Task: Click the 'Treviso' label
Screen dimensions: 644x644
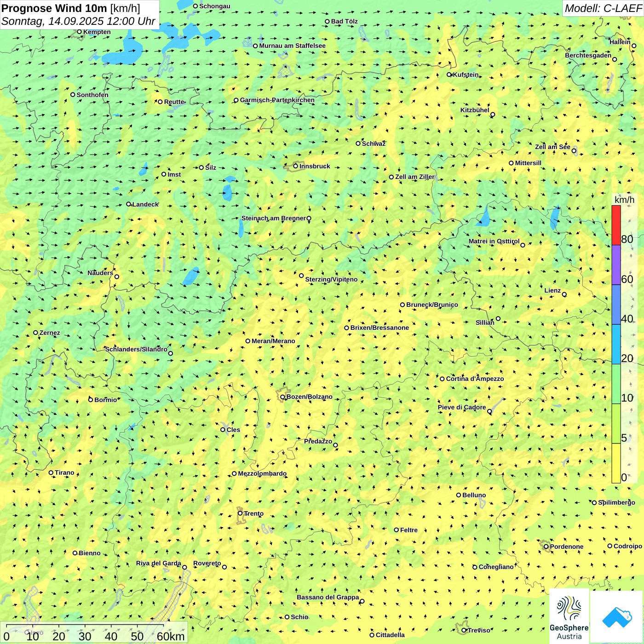Action: [x=479, y=630]
